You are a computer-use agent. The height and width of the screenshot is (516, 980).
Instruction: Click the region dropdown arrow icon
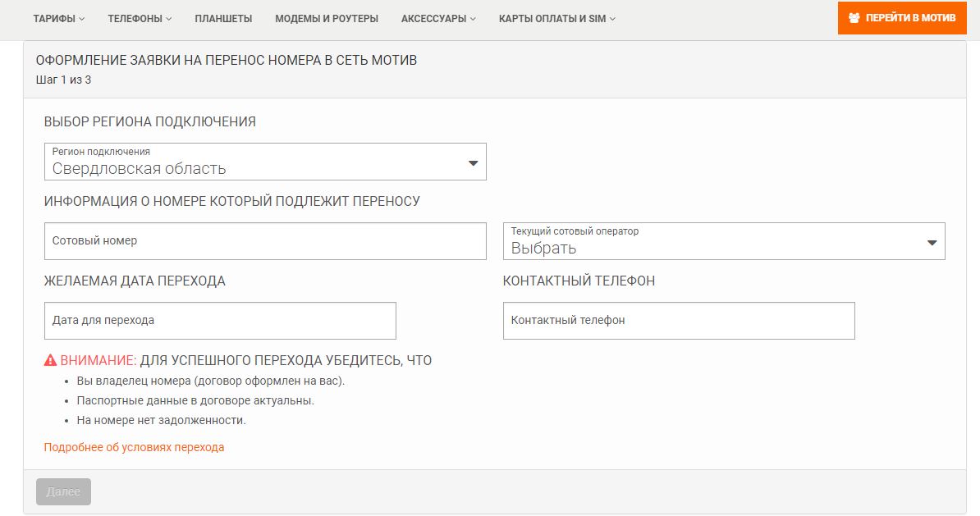473,163
